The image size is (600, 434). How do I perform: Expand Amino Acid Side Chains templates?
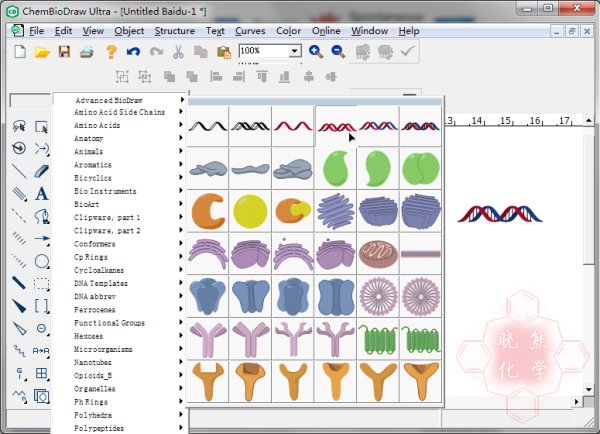pyautogui.click(x=119, y=112)
